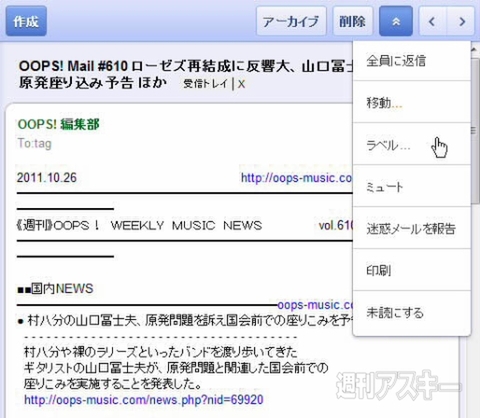This screenshot has height=418, width=480.
Task: Select ミュート to mute conversation
Action: 411,186
